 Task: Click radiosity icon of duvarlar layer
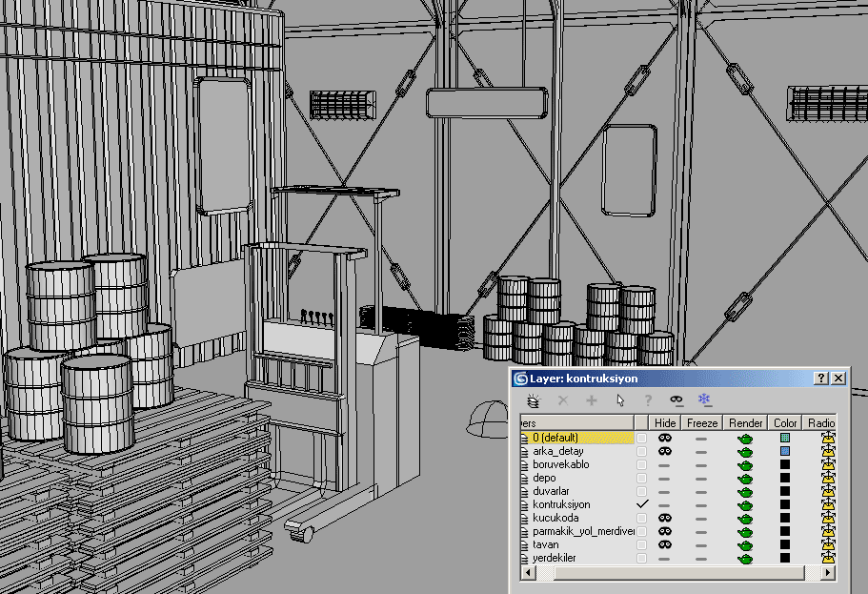827,491
